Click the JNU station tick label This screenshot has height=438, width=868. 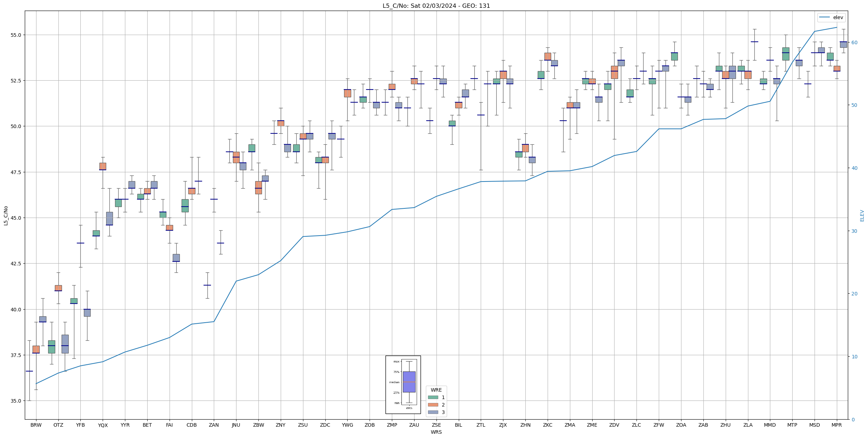[x=236, y=425]
